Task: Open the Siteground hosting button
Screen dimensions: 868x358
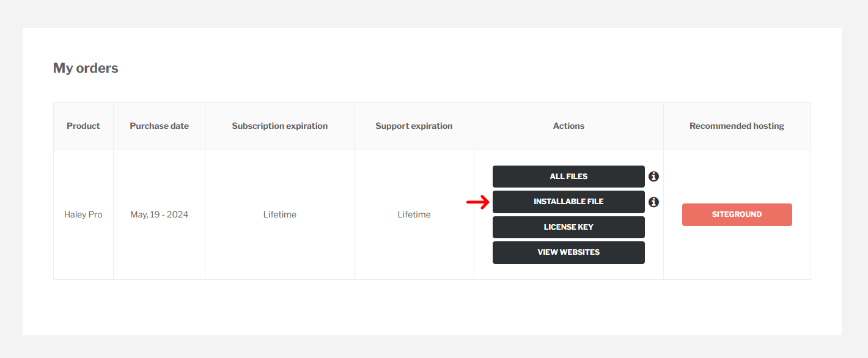Action: [737, 214]
